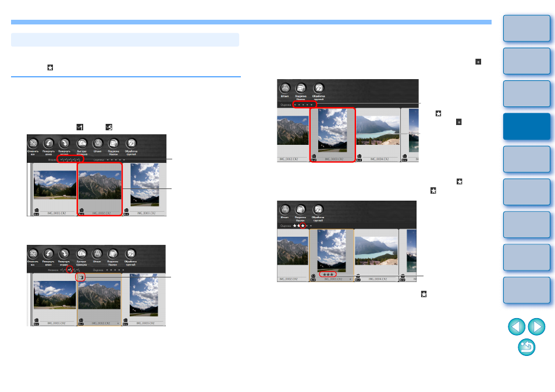Click the return-to-previous-view round icon

tap(526, 347)
